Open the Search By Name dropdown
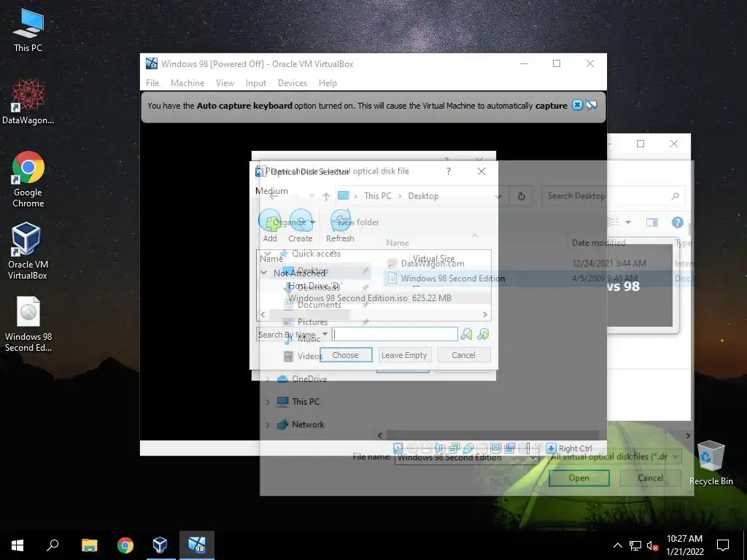The width and height of the screenshot is (747, 560). [293, 334]
